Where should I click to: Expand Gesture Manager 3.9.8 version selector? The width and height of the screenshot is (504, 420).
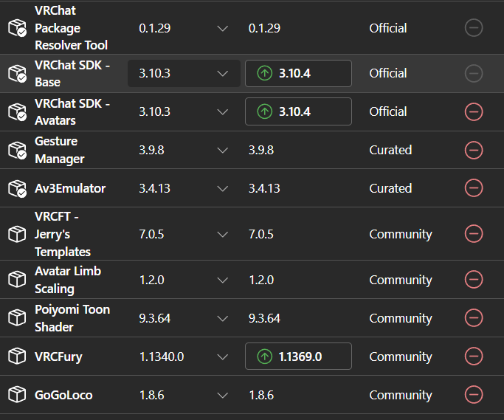[x=184, y=150]
